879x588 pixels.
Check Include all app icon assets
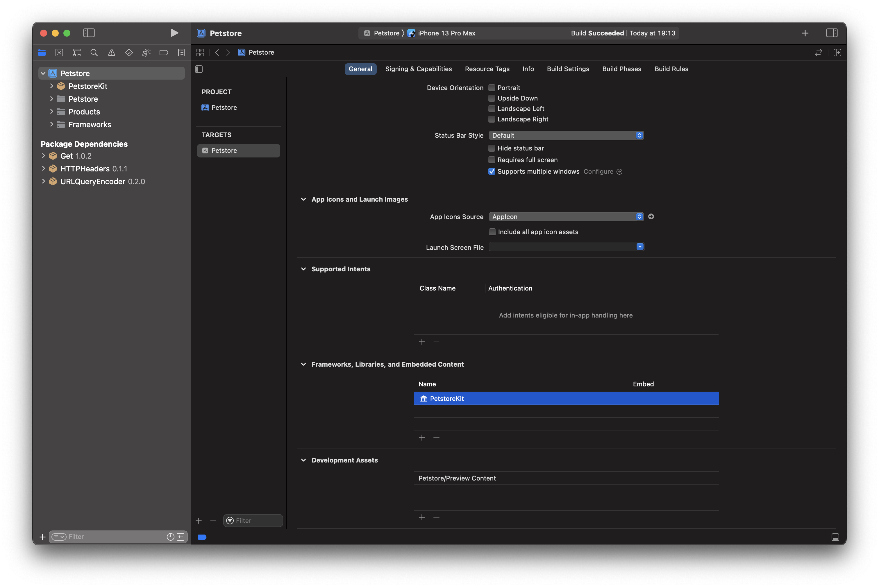[492, 232]
